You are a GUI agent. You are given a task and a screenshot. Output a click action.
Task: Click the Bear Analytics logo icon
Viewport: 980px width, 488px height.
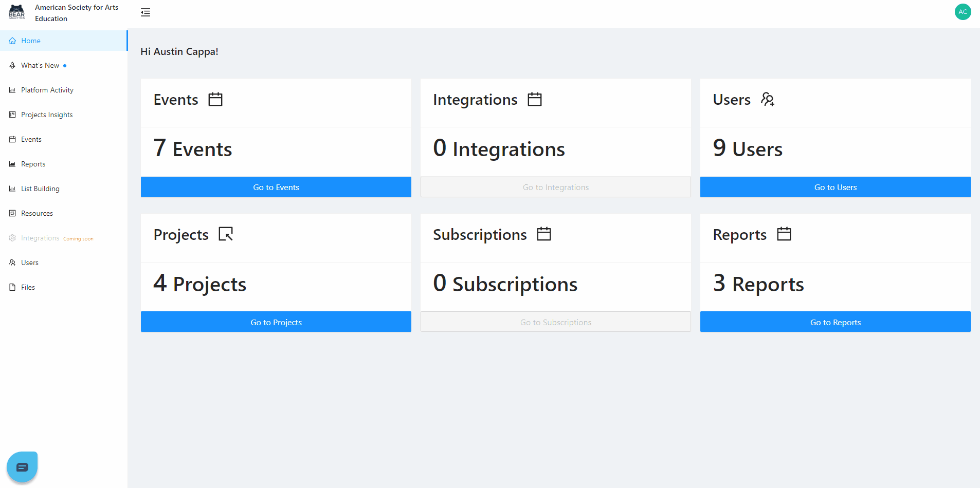point(16,12)
